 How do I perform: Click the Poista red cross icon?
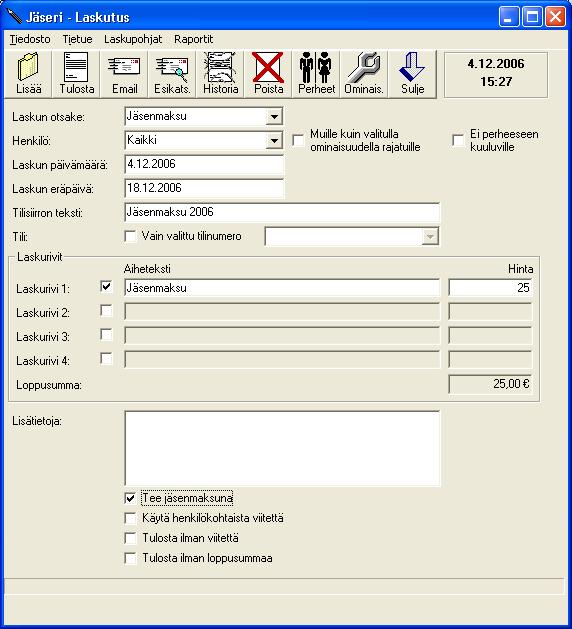pos(268,74)
